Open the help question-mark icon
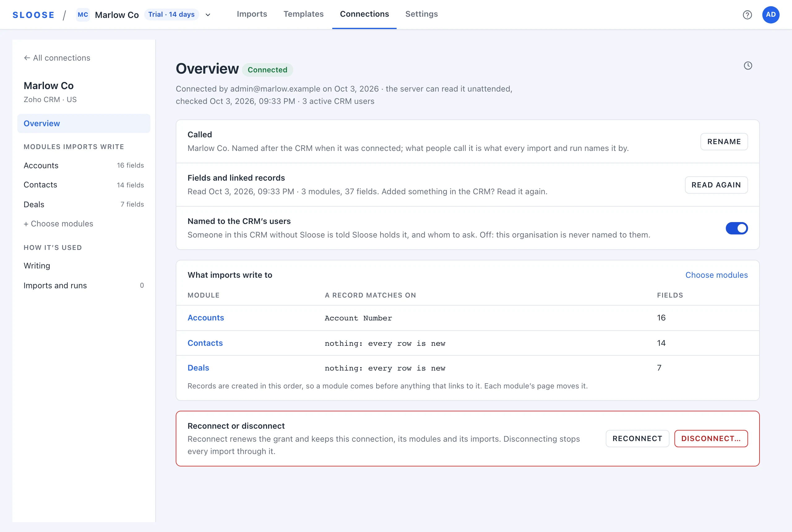This screenshot has height=532, width=792. click(x=747, y=15)
